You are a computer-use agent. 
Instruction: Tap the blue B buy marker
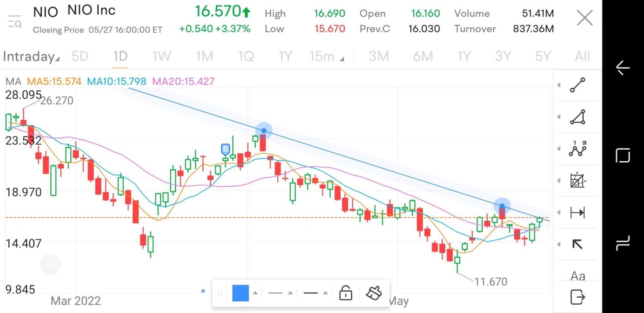tap(225, 149)
